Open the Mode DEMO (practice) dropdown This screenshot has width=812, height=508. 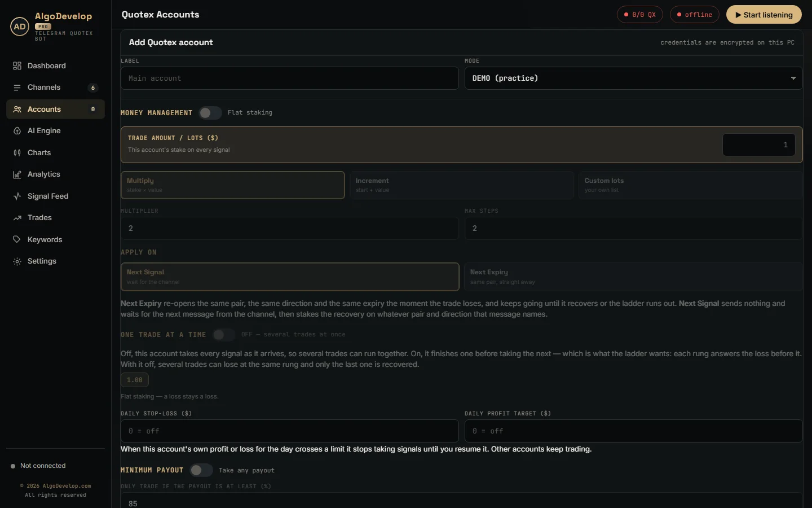click(633, 78)
